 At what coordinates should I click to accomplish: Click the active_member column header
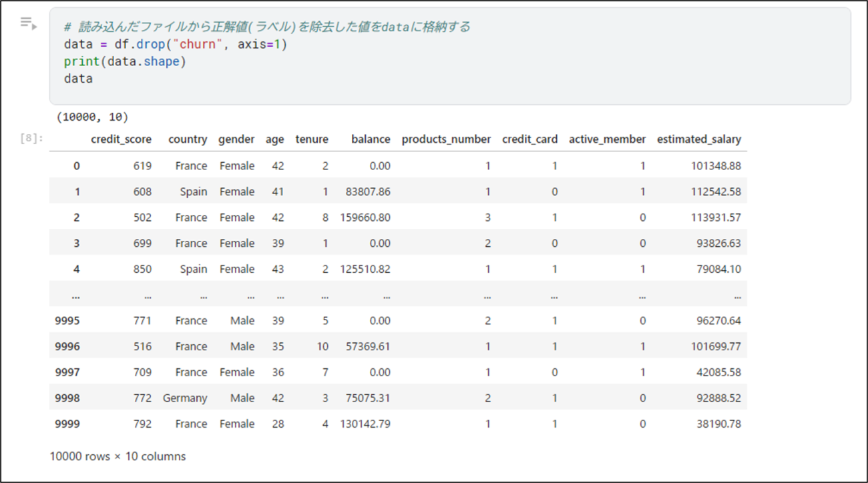click(x=607, y=139)
